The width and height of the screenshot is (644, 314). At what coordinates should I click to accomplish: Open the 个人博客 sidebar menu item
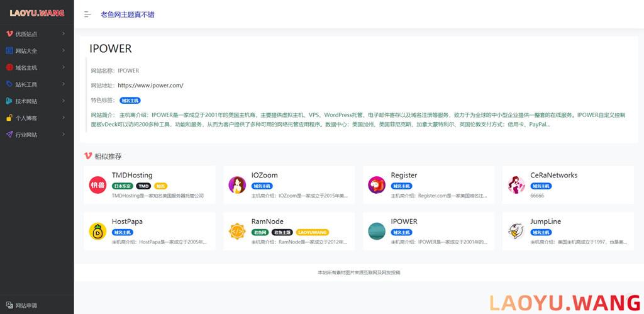pyautogui.click(x=37, y=118)
